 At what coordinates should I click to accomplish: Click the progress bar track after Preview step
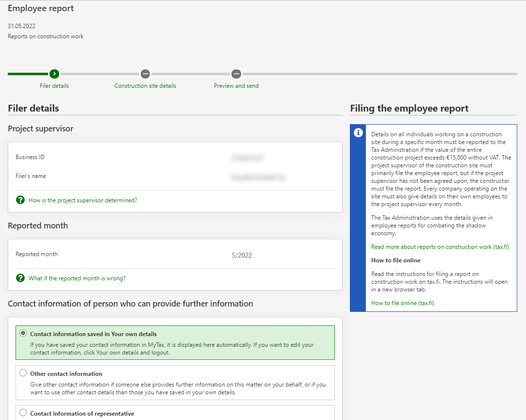378,74
